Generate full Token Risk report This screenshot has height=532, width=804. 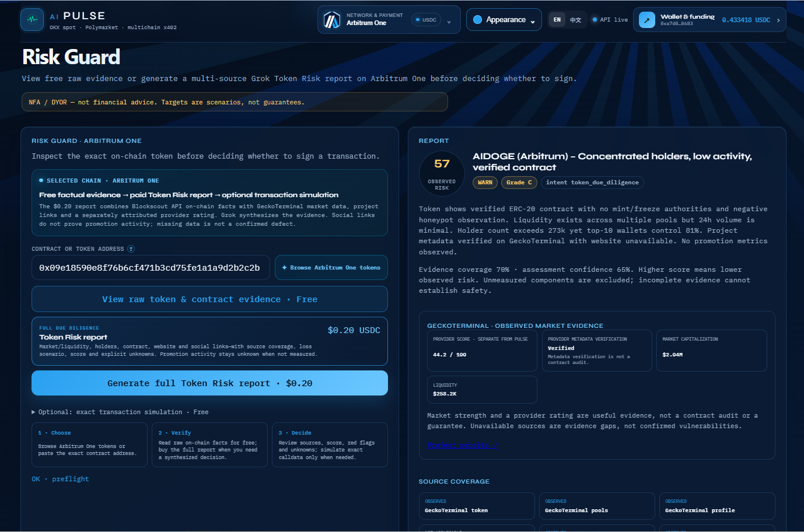[x=209, y=383]
